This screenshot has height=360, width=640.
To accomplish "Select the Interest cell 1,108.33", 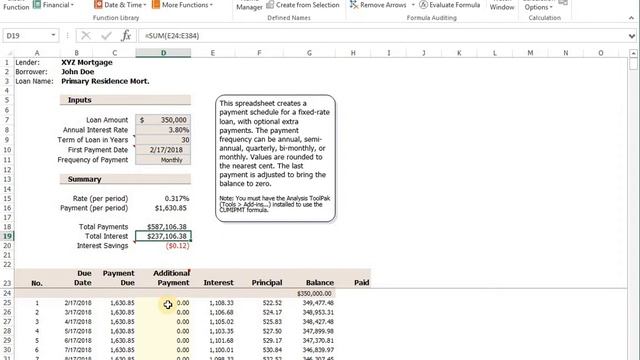I will (x=213, y=303).
